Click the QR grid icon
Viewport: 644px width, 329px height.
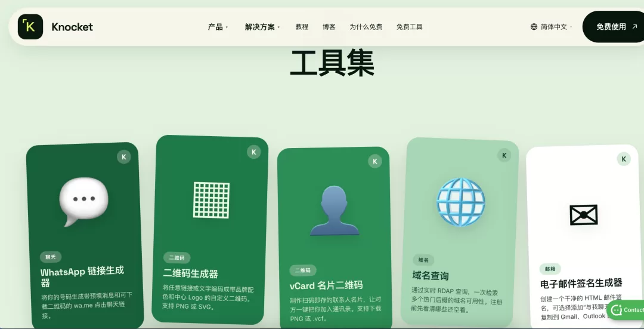(212, 200)
